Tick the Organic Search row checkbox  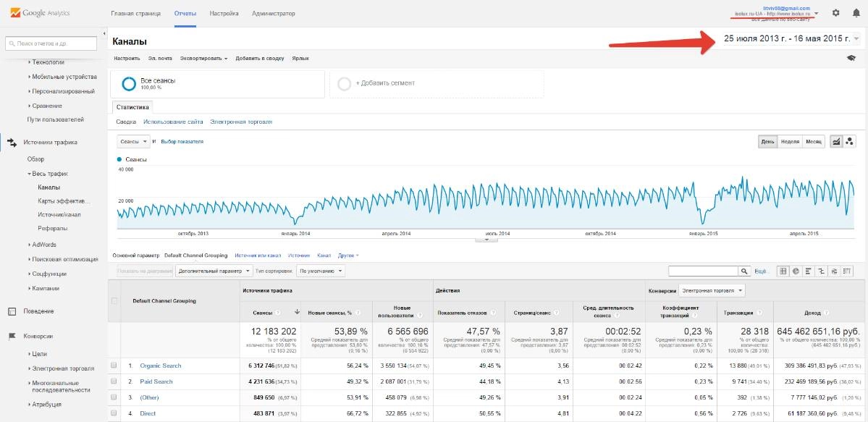pyautogui.click(x=114, y=366)
